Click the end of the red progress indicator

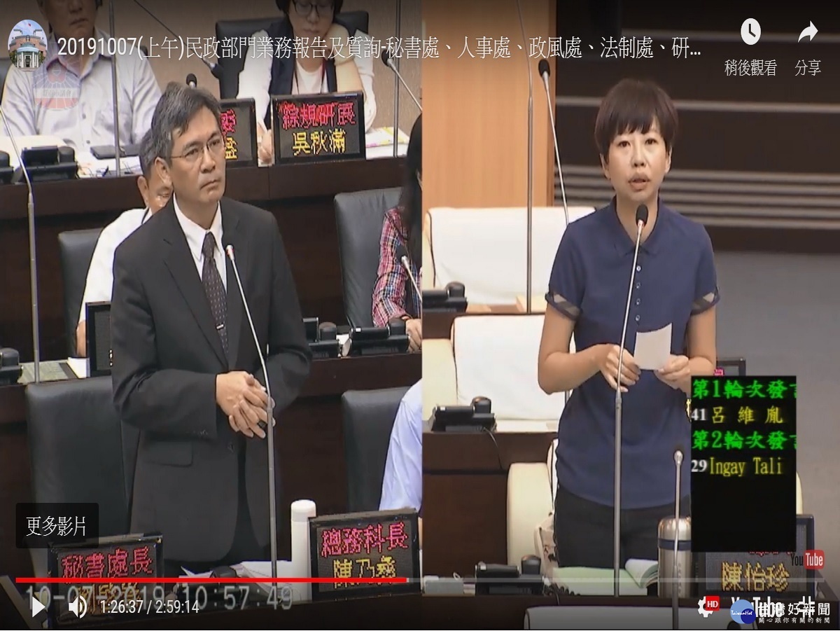click(406, 580)
